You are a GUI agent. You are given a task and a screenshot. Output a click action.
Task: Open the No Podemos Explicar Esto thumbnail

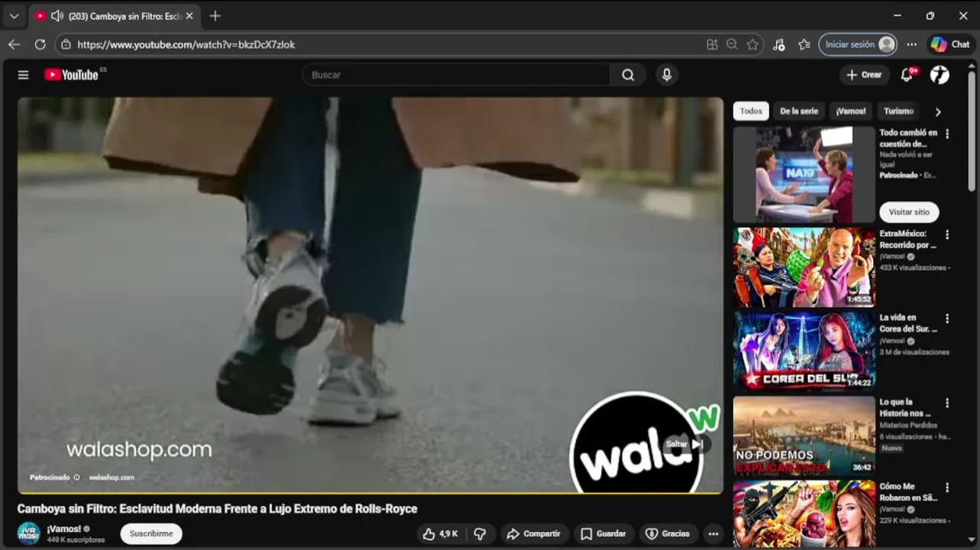[804, 435]
